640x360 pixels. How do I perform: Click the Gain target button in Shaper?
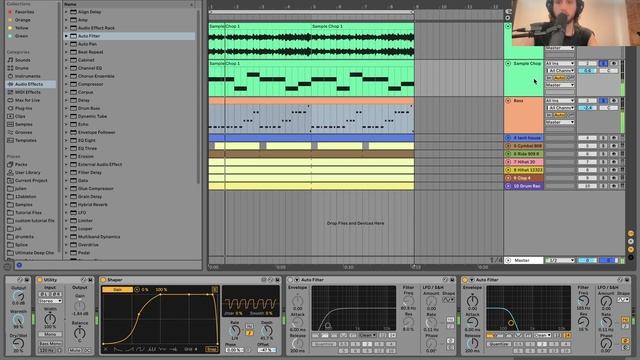(118, 289)
